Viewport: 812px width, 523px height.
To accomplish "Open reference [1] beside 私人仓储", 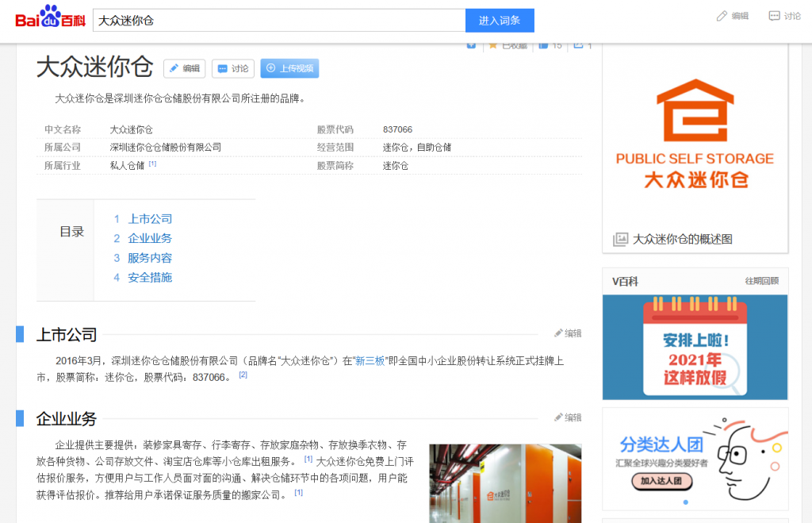I will (x=152, y=163).
